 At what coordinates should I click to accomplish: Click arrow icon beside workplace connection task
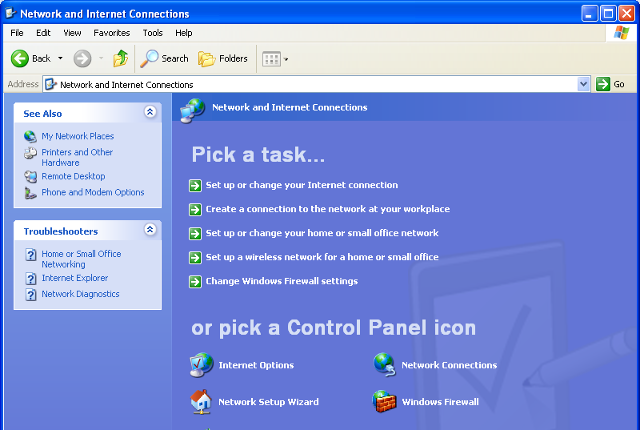(x=195, y=209)
